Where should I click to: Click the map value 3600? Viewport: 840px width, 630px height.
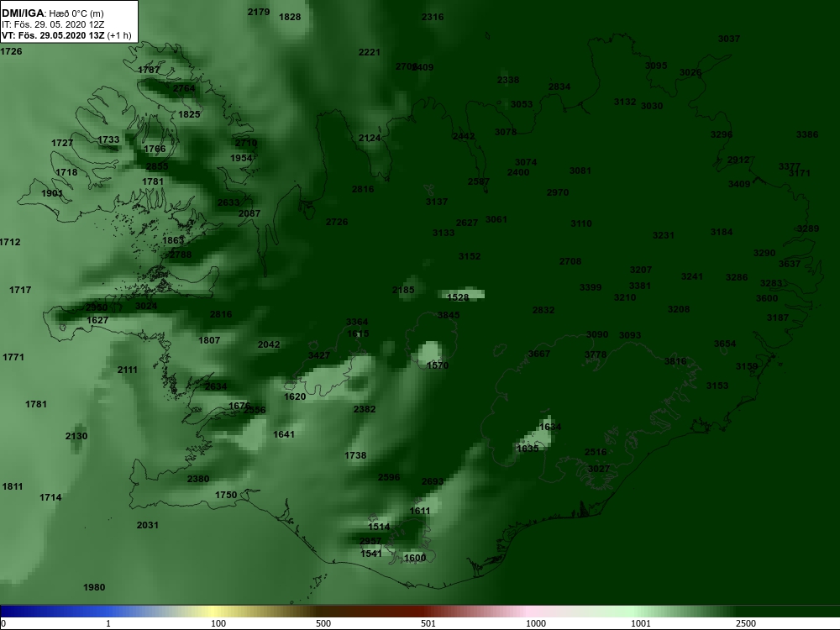(x=767, y=298)
